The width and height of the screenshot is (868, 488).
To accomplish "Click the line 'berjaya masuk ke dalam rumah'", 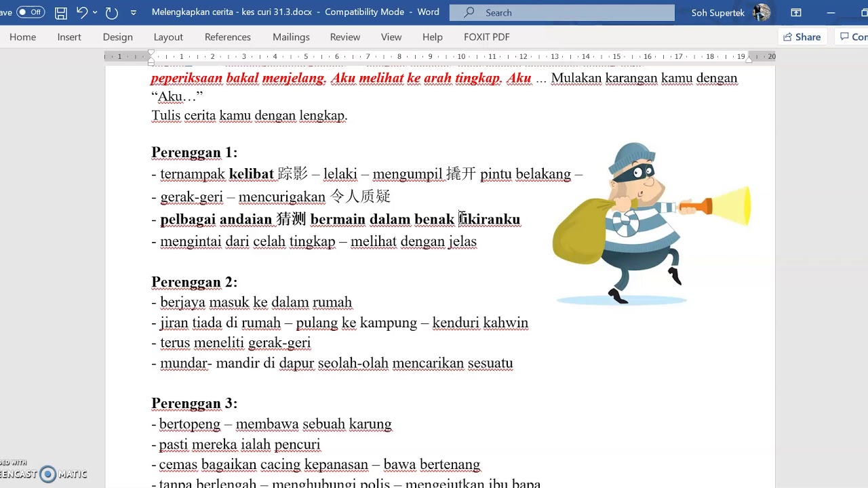I will pyautogui.click(x=256, y=302).
